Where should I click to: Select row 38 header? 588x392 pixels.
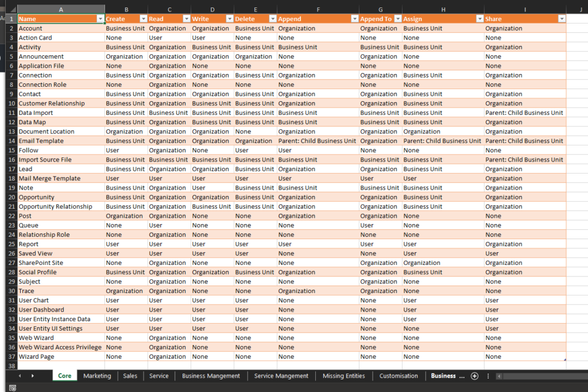tap(11, 366)
